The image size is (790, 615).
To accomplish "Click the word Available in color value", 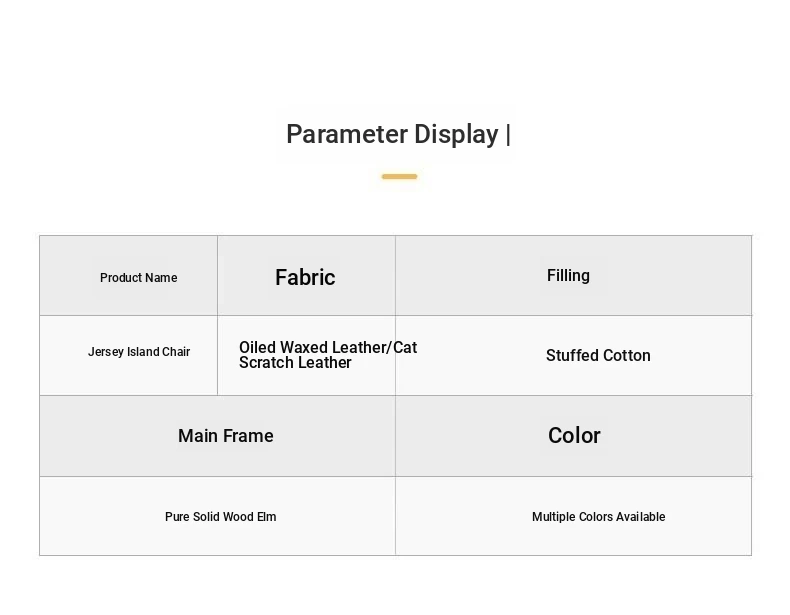I will (x=640, y=517).
